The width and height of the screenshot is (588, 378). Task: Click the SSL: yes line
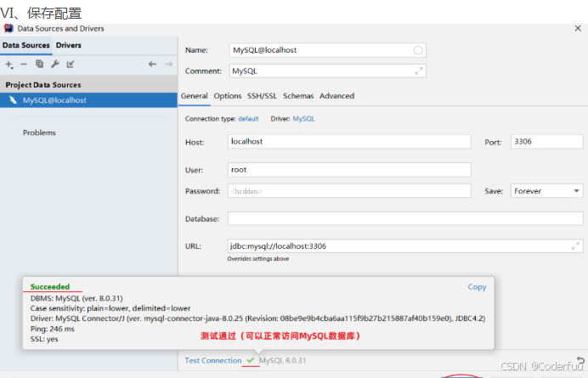pyautogui.click(x=44, y=339)
